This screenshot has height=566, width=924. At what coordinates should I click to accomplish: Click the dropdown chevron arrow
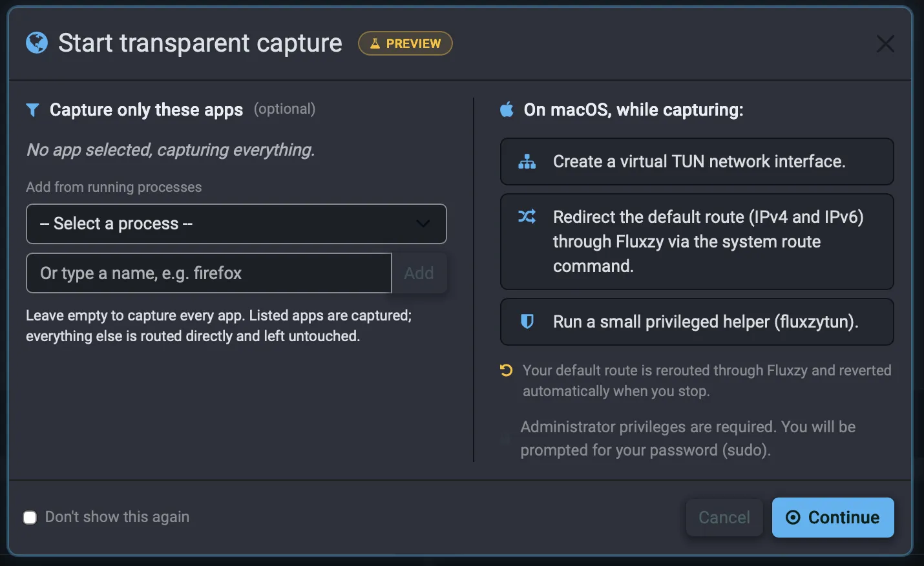point(423,224)
